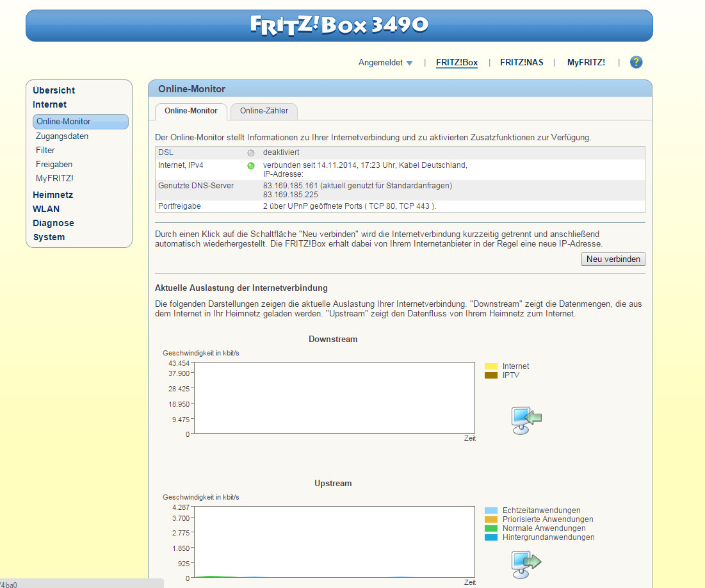This screenshot has height=588, width=705.
Task: Click the brown IPTV legend swatch
Action: [491, 375]
